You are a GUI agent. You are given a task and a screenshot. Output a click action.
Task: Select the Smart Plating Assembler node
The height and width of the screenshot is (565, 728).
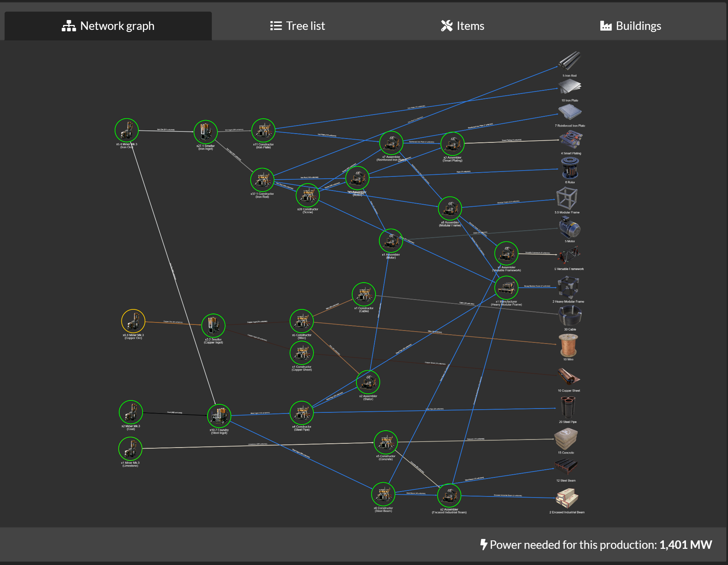point(452,143)
